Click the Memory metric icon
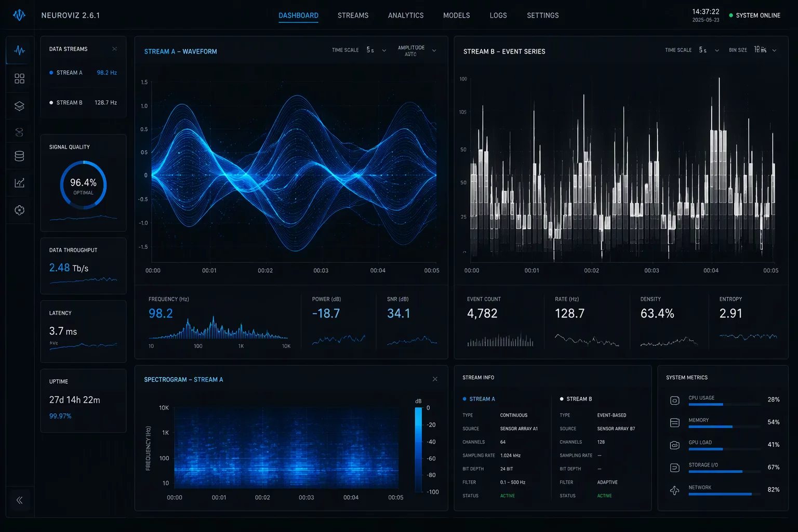798x532 pixels. [674, 422]
